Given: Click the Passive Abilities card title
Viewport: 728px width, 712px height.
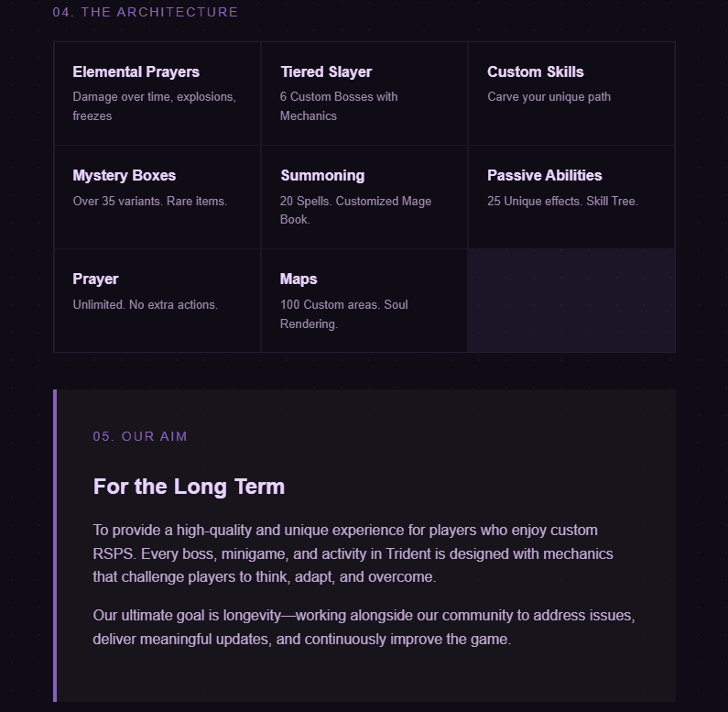Looking at the screenshot, I should click(544, 175).
